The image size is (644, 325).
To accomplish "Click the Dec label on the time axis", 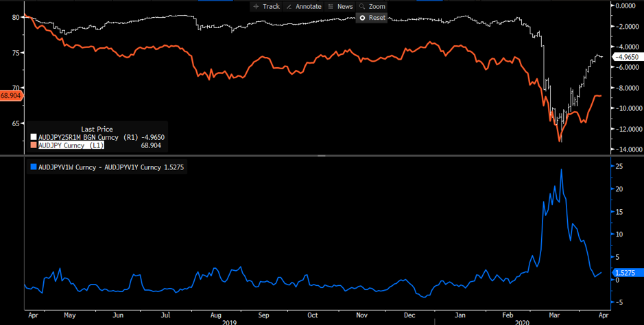I will [x=410, y=315].
